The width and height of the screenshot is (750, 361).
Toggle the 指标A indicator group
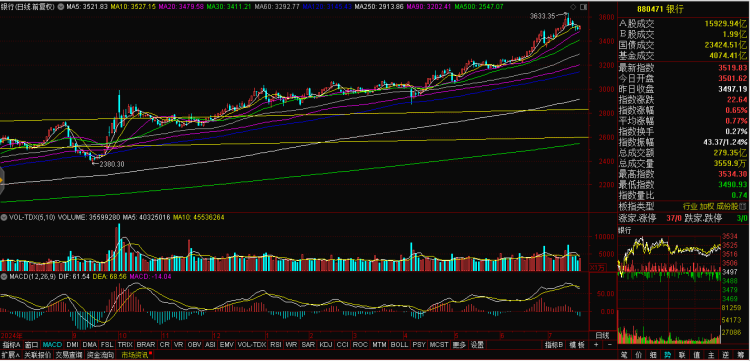coord(11,344)
